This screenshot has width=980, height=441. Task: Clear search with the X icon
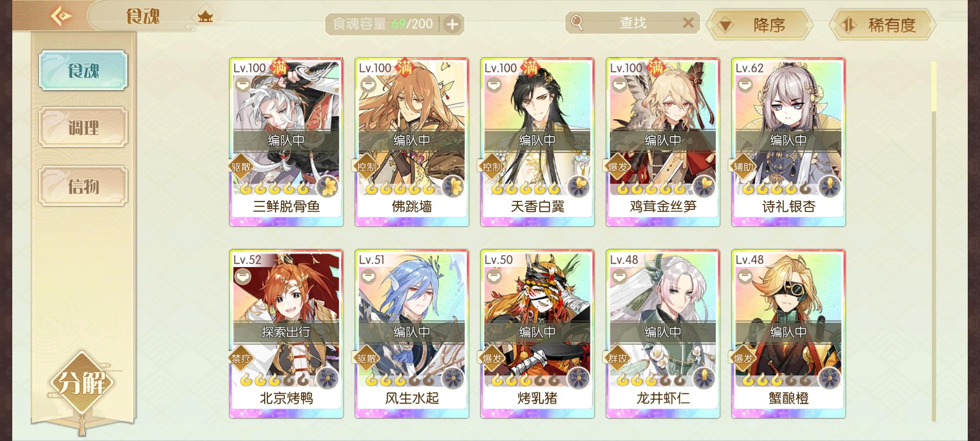(688, 22)
